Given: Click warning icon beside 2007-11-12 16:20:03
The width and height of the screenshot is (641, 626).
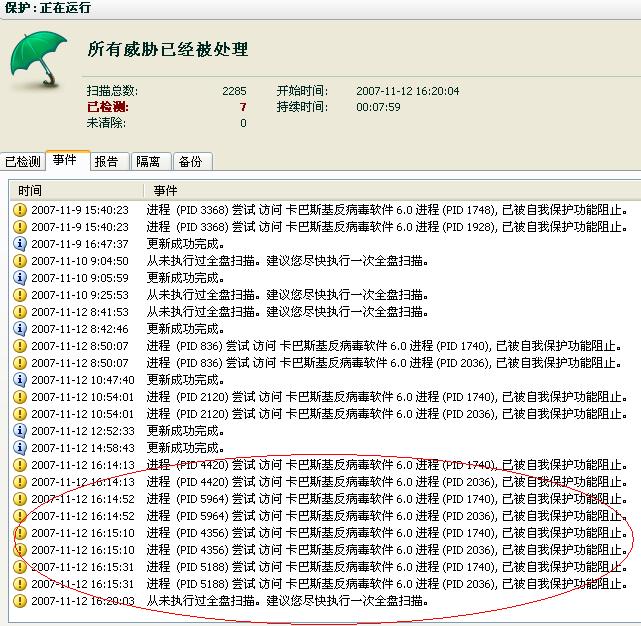Looking at the screenshot, I should click(x=20, y=601).
